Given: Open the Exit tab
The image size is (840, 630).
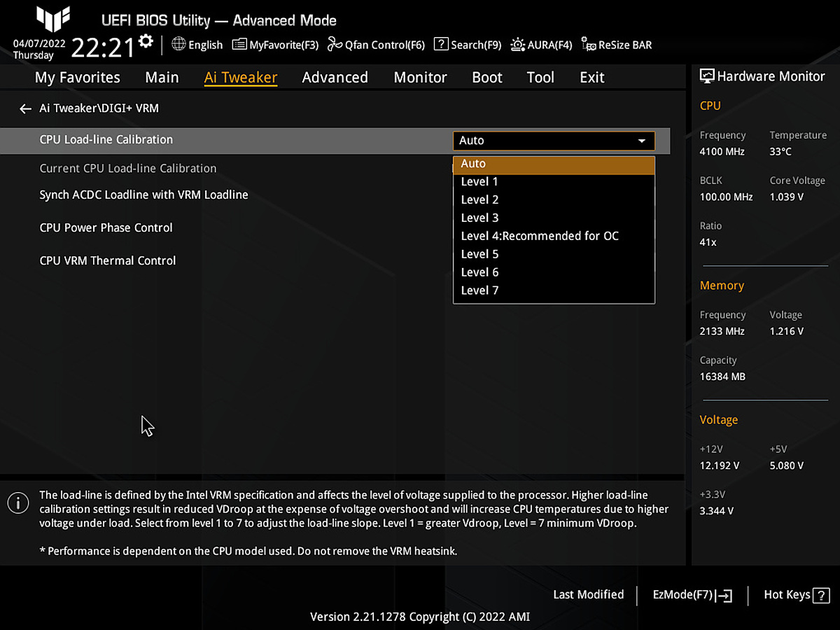Looking at the screenshot, I should pos(592,78).
